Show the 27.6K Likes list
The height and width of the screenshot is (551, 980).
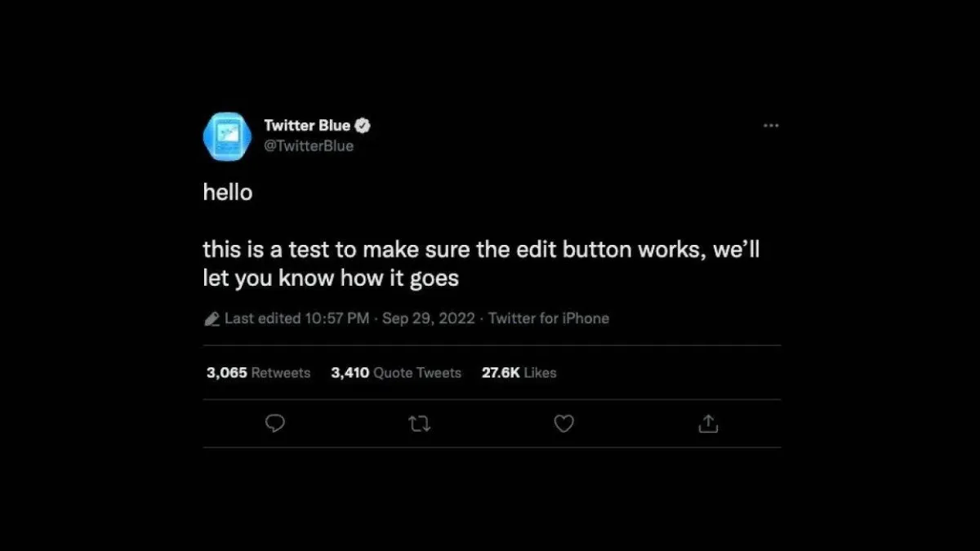(519, 373)
